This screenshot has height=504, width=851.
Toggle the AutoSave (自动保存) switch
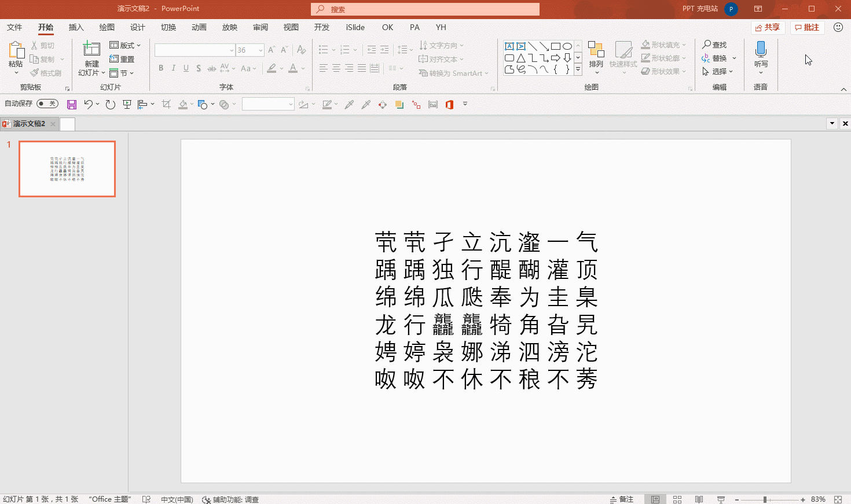pos(47,104)
